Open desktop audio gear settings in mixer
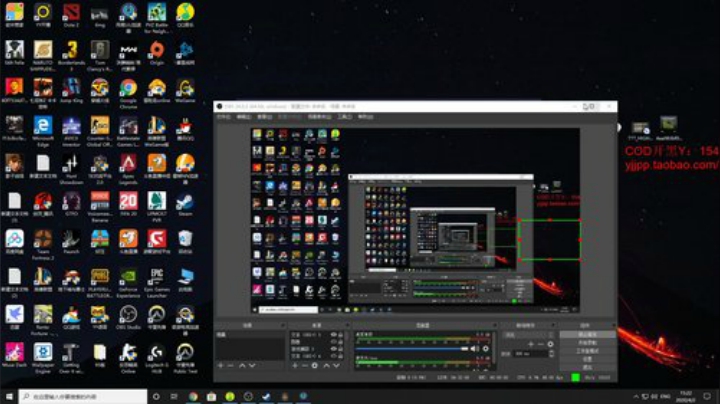The height and width of the screenshot is (404, 720). pyautogui.click(x=485, y=349)
